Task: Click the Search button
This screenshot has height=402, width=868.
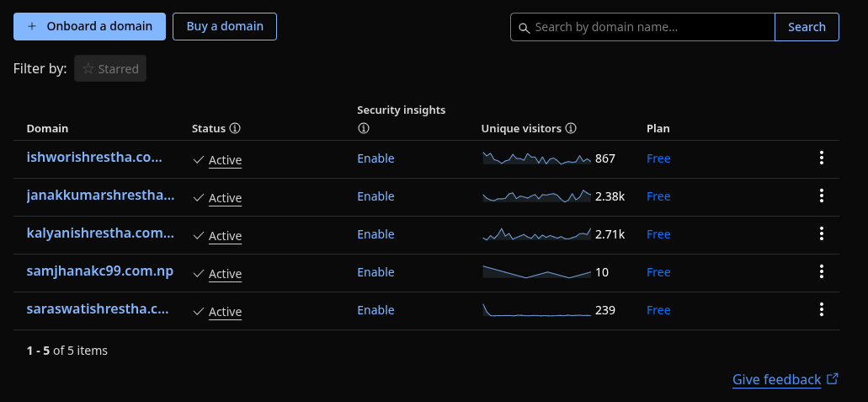Action: pyautogui.click(x=807, y=27)
